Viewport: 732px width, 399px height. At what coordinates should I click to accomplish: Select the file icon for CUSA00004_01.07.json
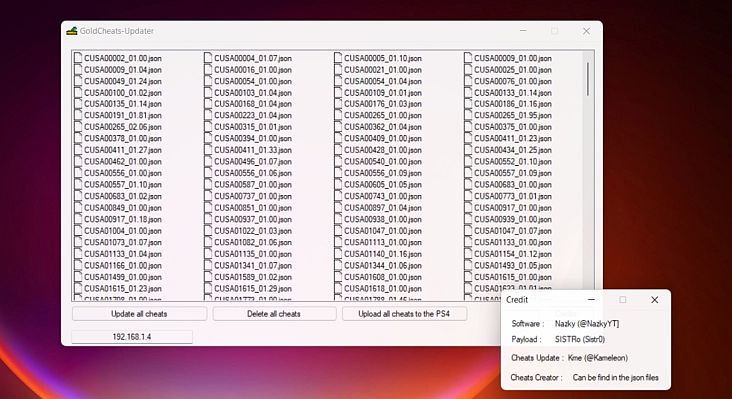tap(208, 58)
